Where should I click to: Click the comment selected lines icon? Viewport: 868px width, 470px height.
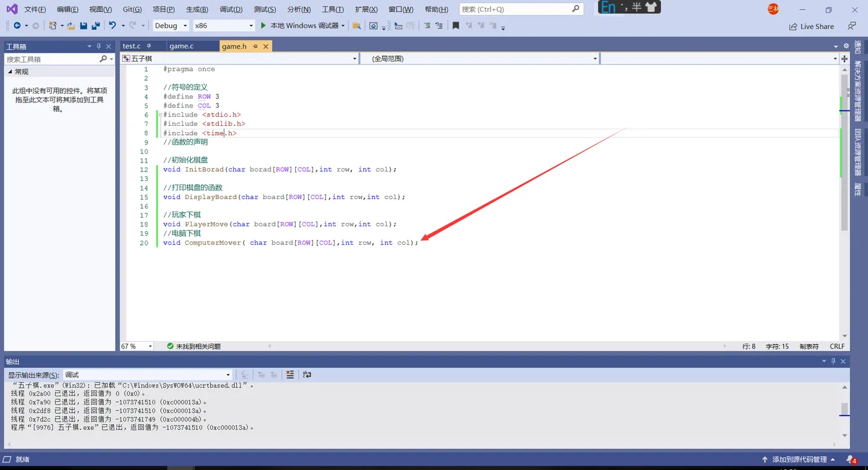click(427, 25)
